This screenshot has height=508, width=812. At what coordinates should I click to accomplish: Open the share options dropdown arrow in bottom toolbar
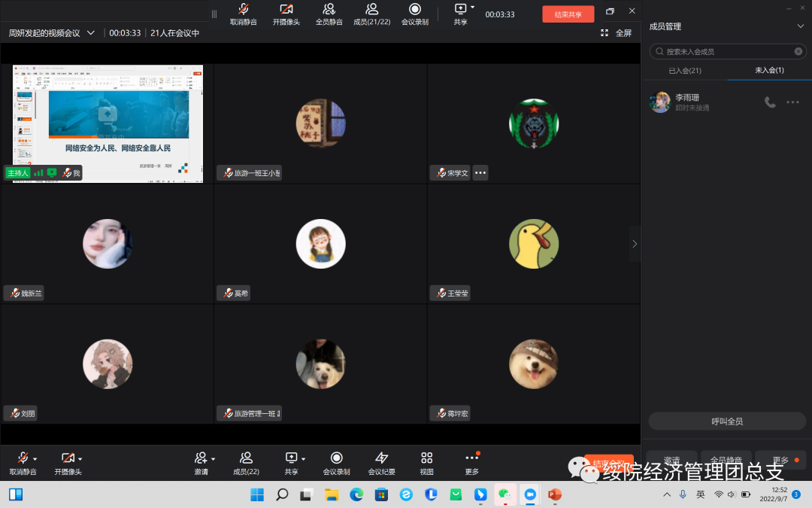303,458
